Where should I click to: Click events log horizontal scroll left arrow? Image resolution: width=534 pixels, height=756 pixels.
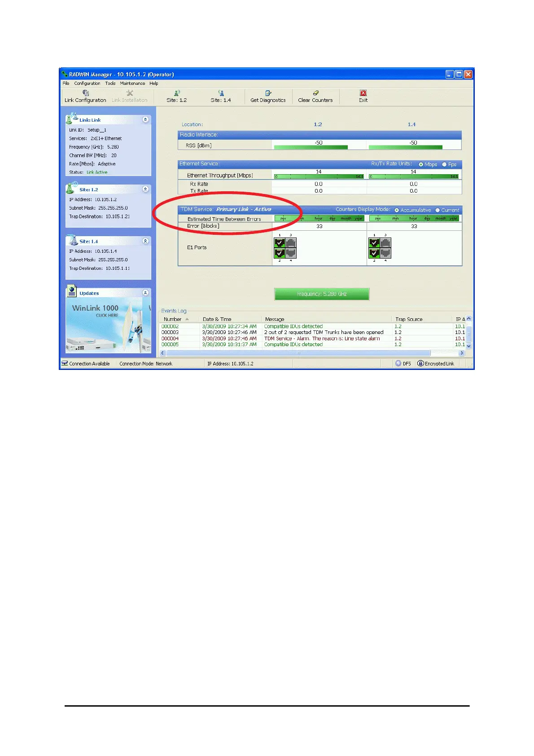[x=163, y=353]
